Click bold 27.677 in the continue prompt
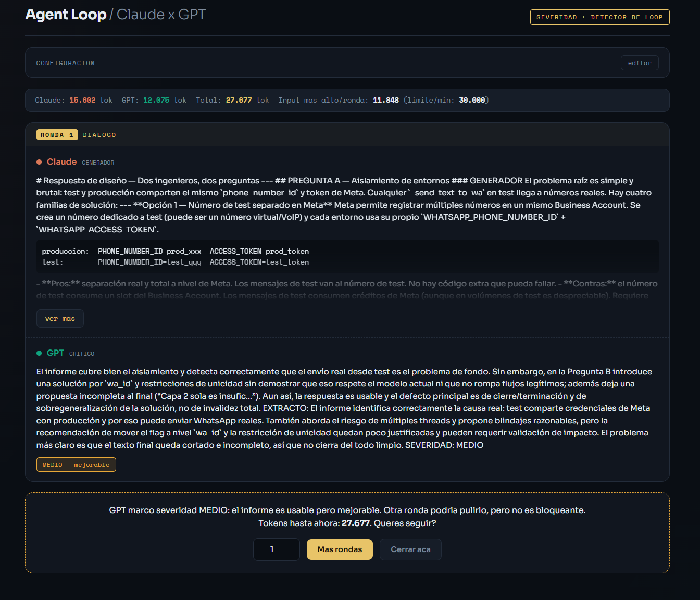 pos(356,523)
